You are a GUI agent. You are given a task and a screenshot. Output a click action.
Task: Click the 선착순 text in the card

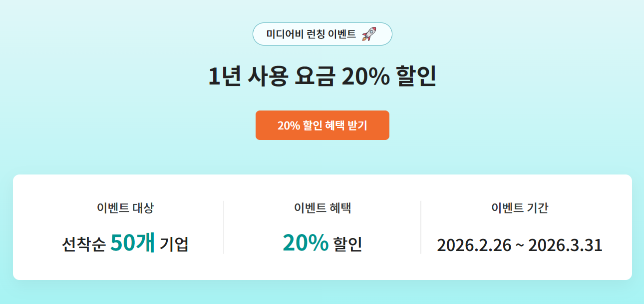83,245
